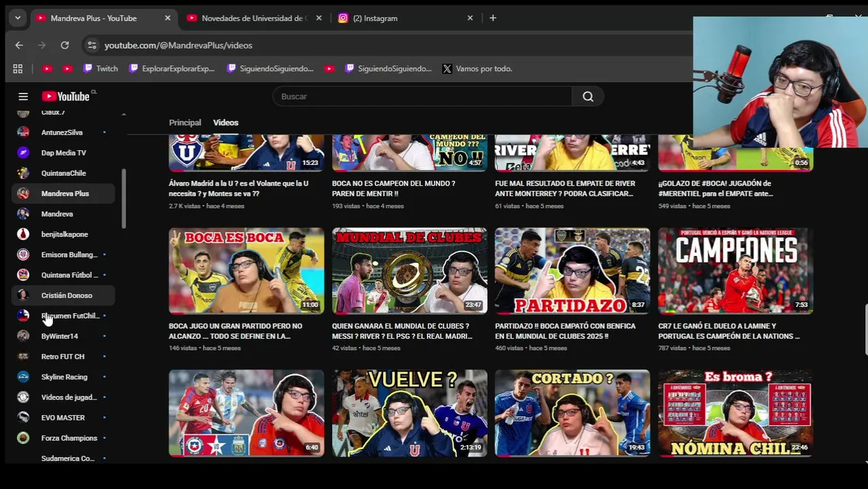
Task: Open title Álvaro Madrid a la U
Action: point(238,188)
